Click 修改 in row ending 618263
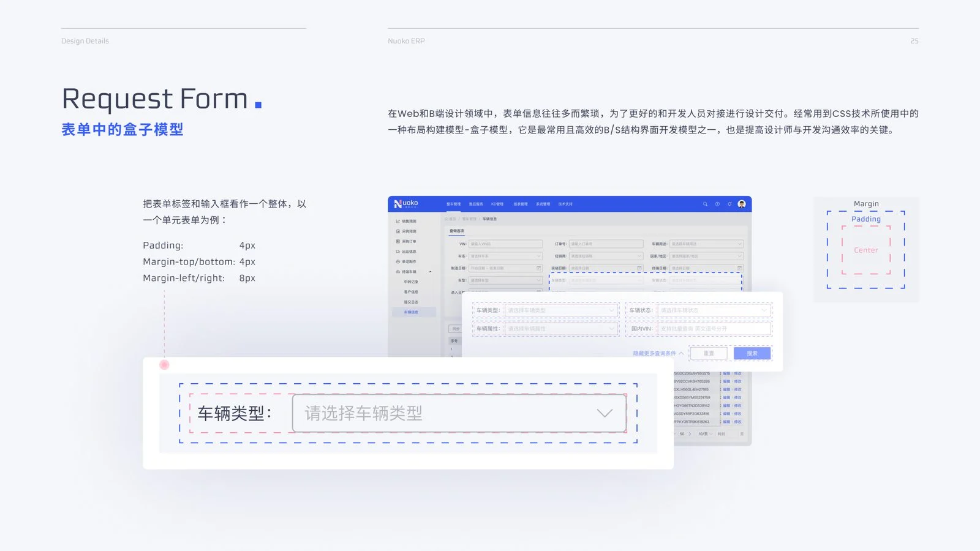 click(737, 422)
